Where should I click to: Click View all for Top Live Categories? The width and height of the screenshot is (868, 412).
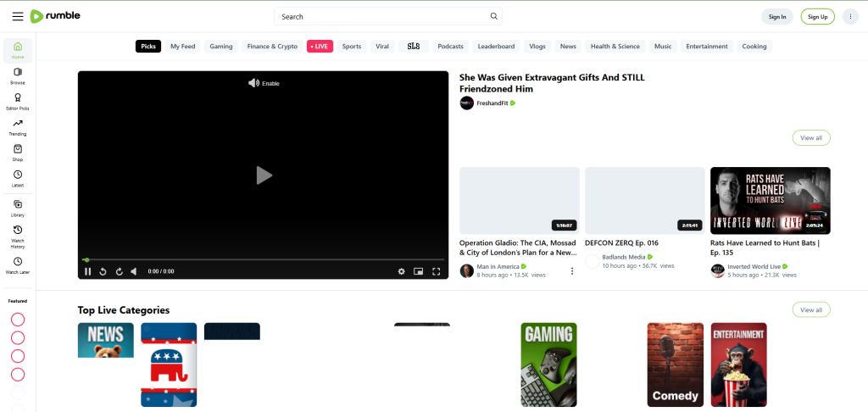[x=810, y=309]
